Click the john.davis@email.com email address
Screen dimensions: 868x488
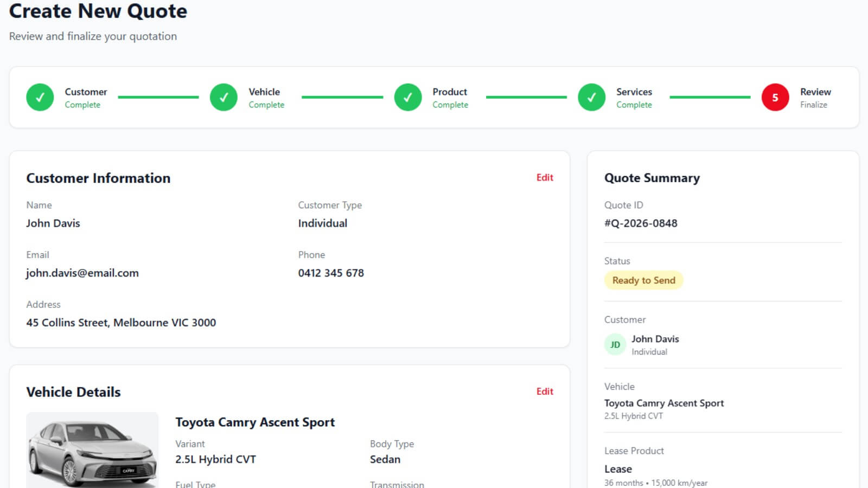82,273
